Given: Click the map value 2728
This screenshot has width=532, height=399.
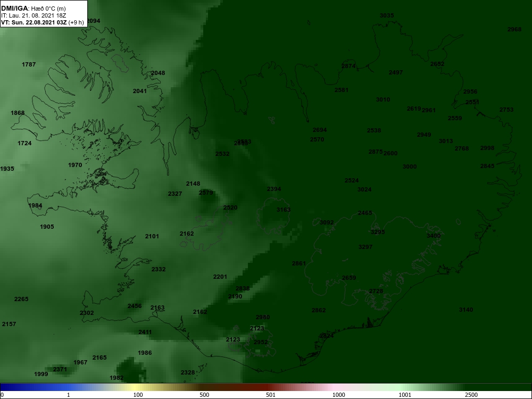Looking at the screenshot, I should pyautogui.click(x=376, y=291).
